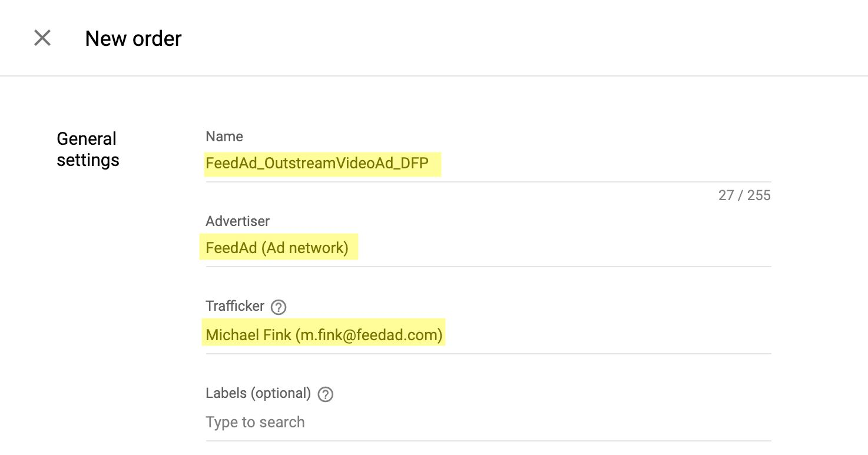The image size is (868, 455).
Task: Edit the Trafficker field with Michael Fink
Action: point(488,336)
